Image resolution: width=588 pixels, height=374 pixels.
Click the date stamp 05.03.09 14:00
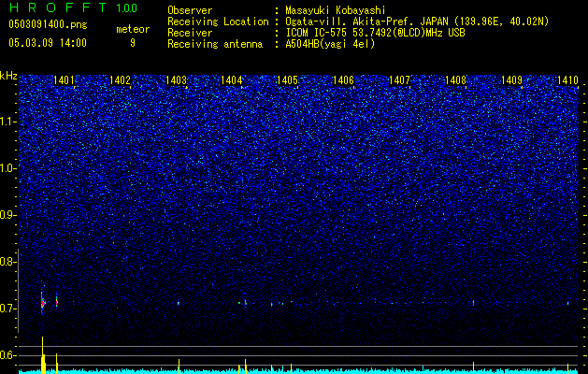point(48,43)
